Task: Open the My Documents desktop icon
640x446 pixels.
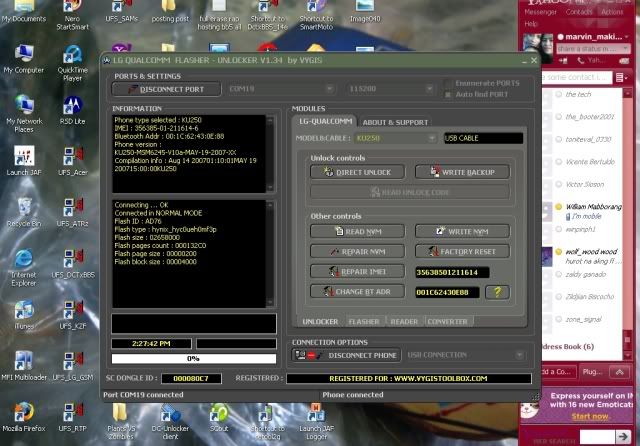Action: pyautogui.click(x=24, y=11)
